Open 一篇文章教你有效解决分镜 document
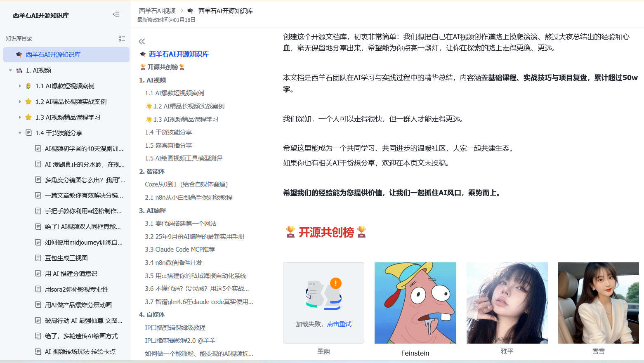 84,195
